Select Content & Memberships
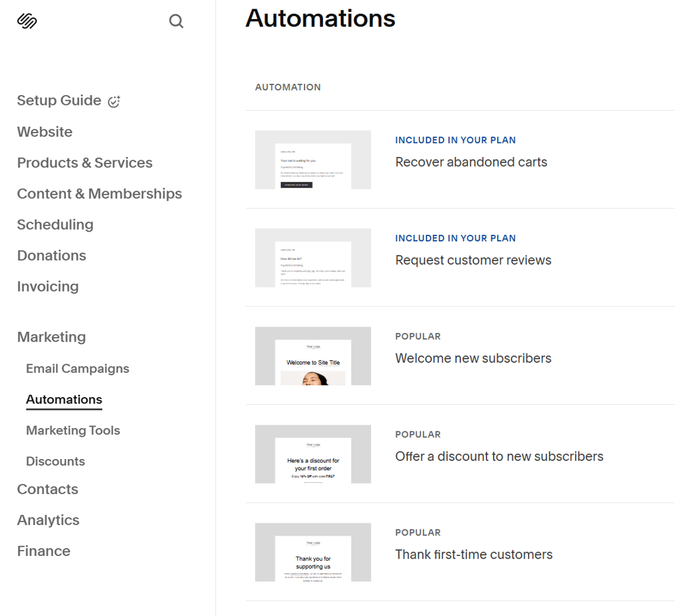Image resolution: width=675 pixels, height=616 pixels. [100, 194]
